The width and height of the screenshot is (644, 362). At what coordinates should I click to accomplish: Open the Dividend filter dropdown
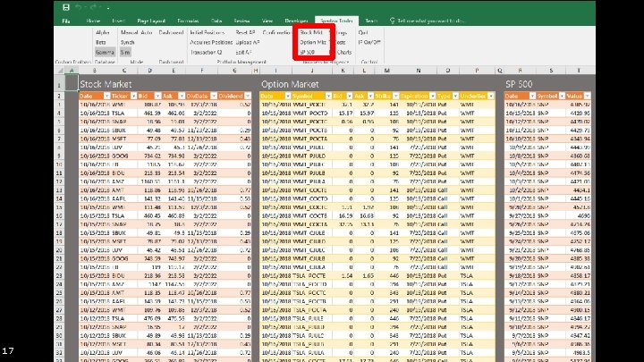click(x=248, y=96)
